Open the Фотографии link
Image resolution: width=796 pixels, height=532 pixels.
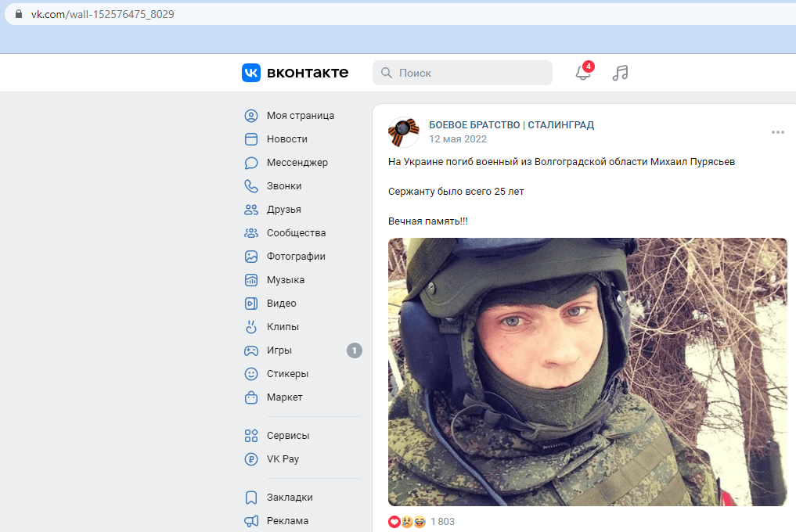tap(296, 257)
